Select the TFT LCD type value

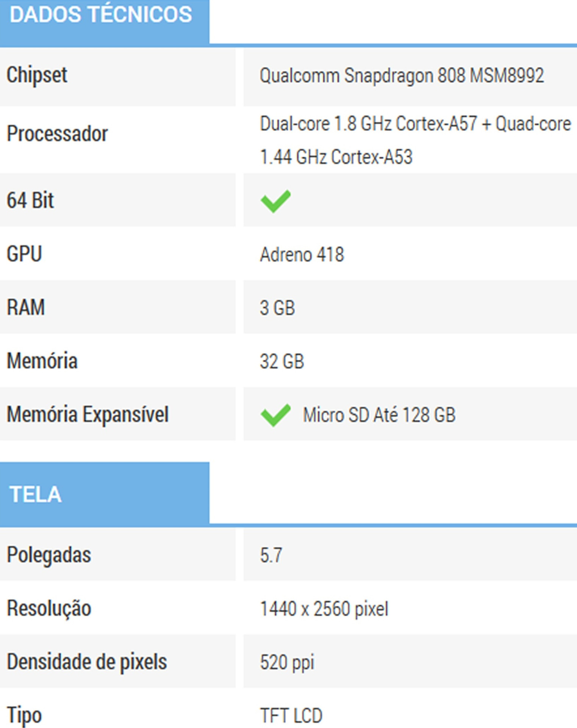[x=291, y=716]
